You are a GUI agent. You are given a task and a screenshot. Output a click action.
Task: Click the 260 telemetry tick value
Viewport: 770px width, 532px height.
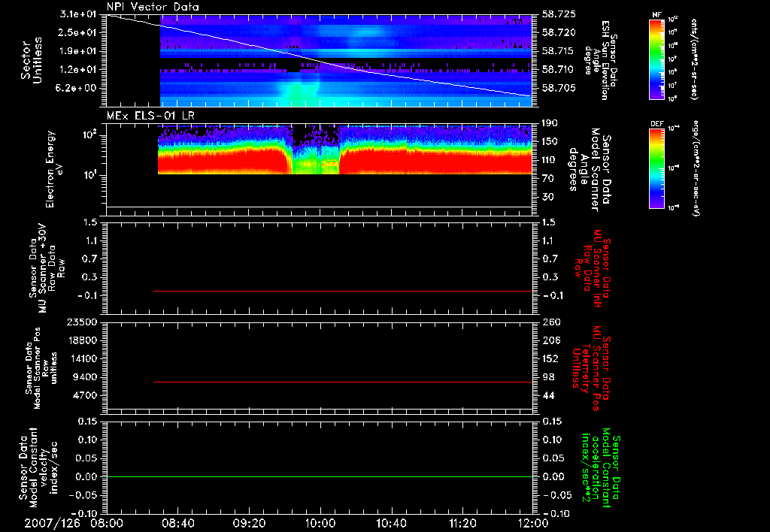[550, 322]
